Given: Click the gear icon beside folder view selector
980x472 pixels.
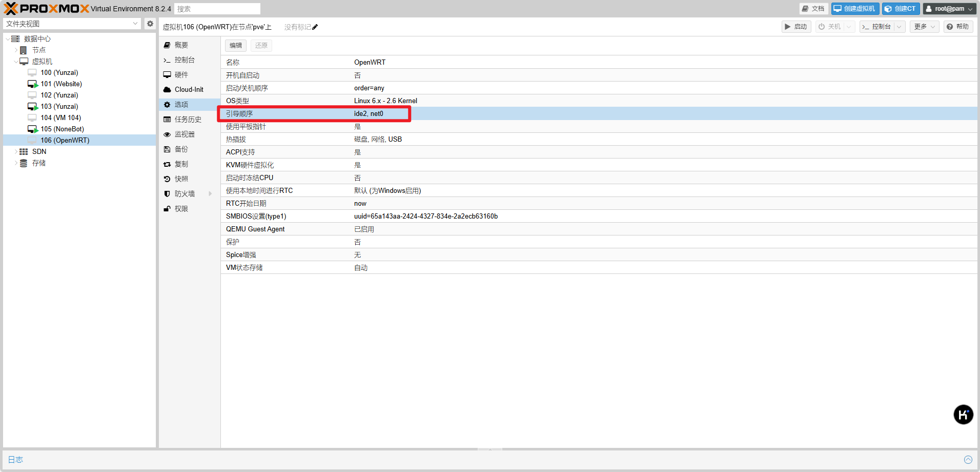Looking at the screenshot, I should [150, 24].
